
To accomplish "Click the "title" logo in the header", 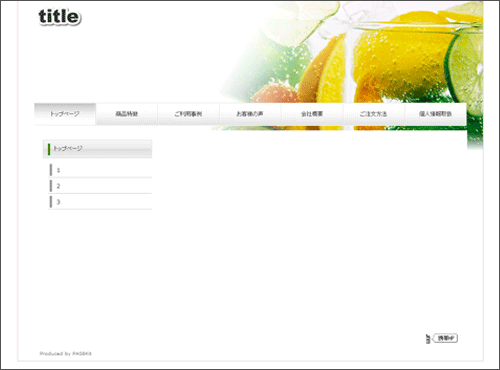I will 60,17.
